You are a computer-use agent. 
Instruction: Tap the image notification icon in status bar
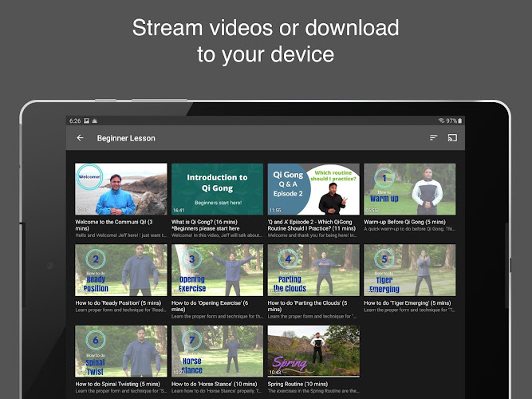pos(86,120)
